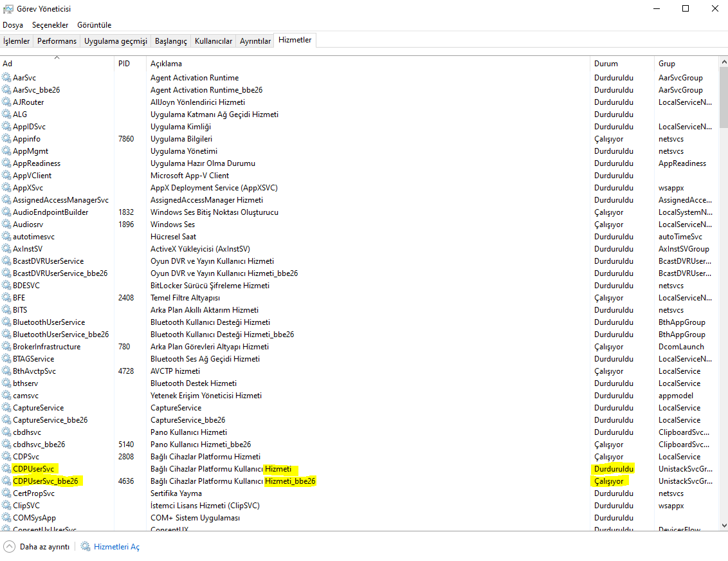Click the gear icon next to Audiosrv
Viewport: 728px width, 561px height.
[6, 225]
